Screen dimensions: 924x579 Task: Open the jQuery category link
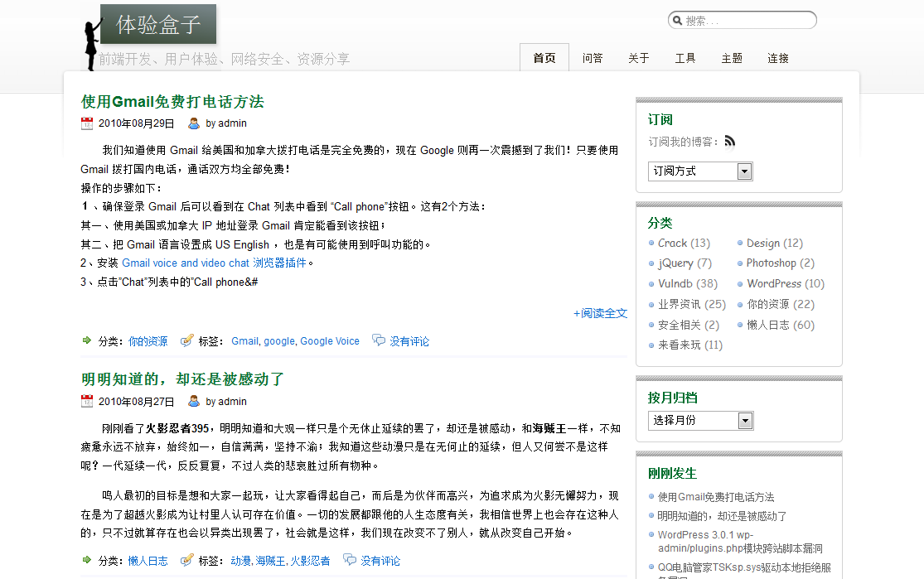click(x=675, y=263)
